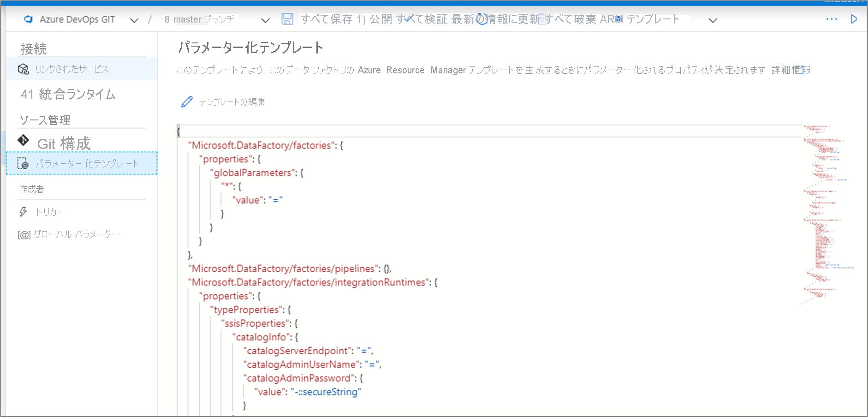868x417 pixels.
Task: Click the lightning bolt trigger icon
Action: coord(23,212)
